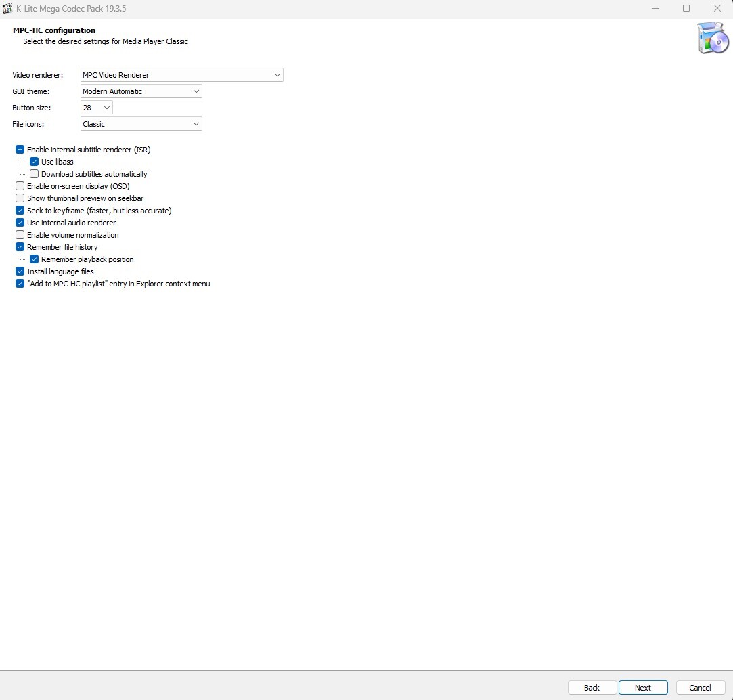Toggle Remember file history checkbox
733x700 pixels.
[x=20, y=247]
